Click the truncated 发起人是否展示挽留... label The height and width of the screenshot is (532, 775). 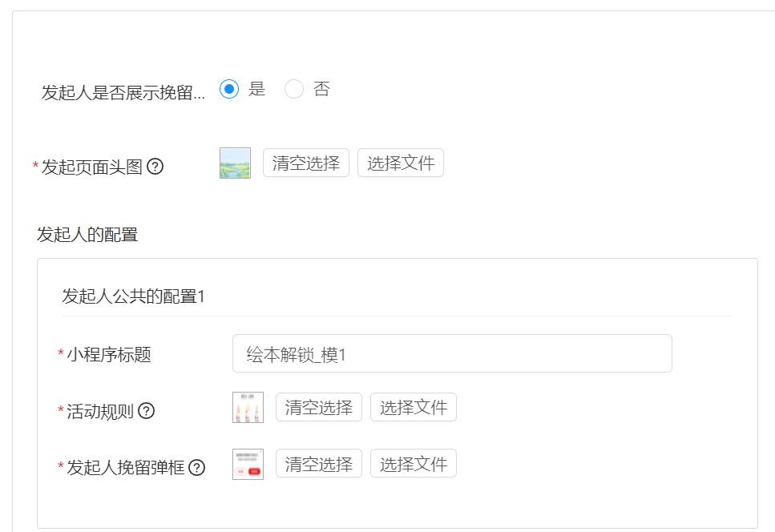point(123,93)
